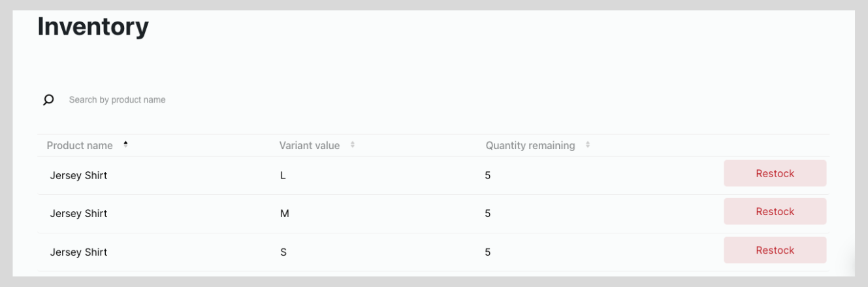Click the variant value L cell
Viewport: 868px width, 287px height.
283,176
